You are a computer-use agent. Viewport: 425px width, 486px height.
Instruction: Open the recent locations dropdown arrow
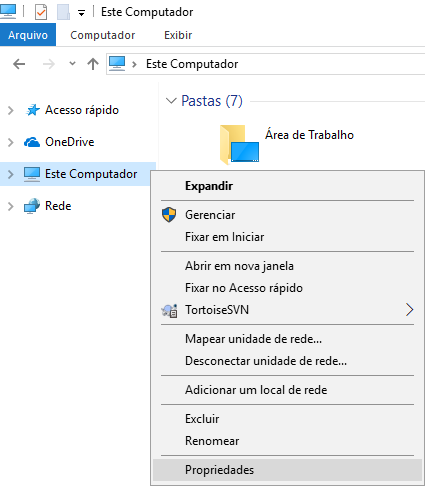click(x=72, y=63)
